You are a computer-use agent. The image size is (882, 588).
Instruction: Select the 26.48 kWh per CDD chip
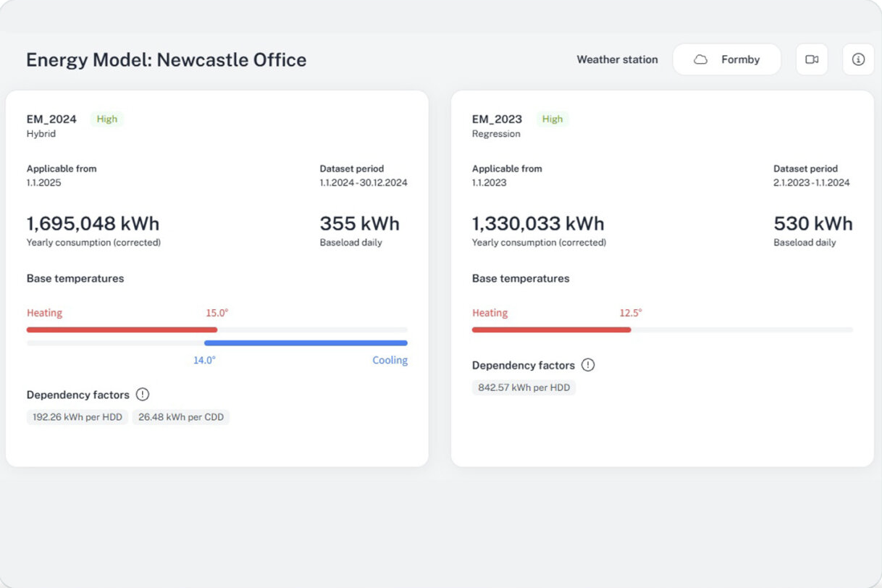click(180, 417)
